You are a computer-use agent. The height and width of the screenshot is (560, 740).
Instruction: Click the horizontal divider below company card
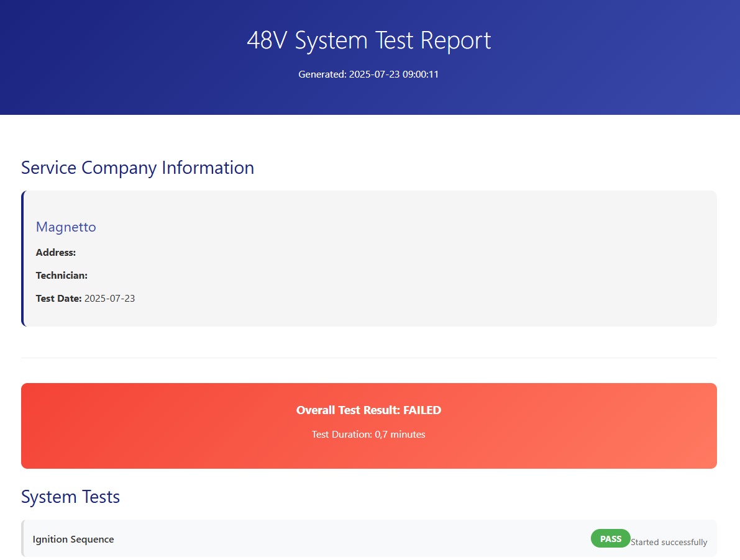368,358
